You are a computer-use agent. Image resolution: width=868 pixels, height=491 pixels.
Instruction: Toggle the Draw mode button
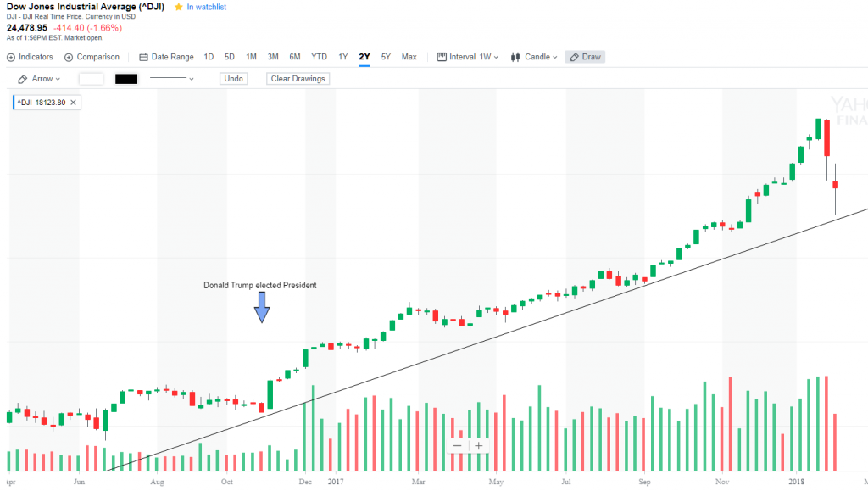[x=585, y=57]
